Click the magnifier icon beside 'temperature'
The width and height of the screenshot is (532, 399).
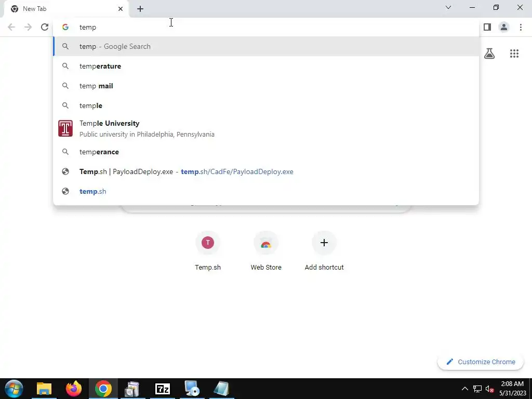(65, 66)
